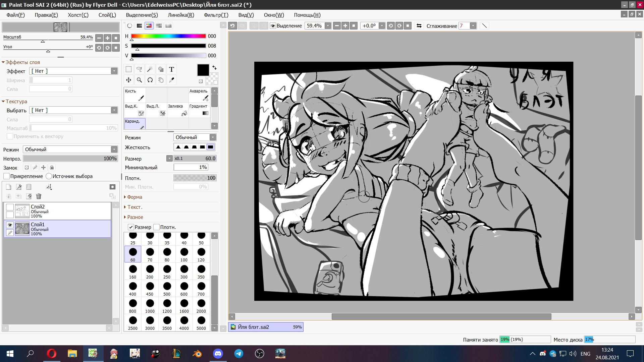Select the Zoom magnifier tool

[x=139, y=80]
